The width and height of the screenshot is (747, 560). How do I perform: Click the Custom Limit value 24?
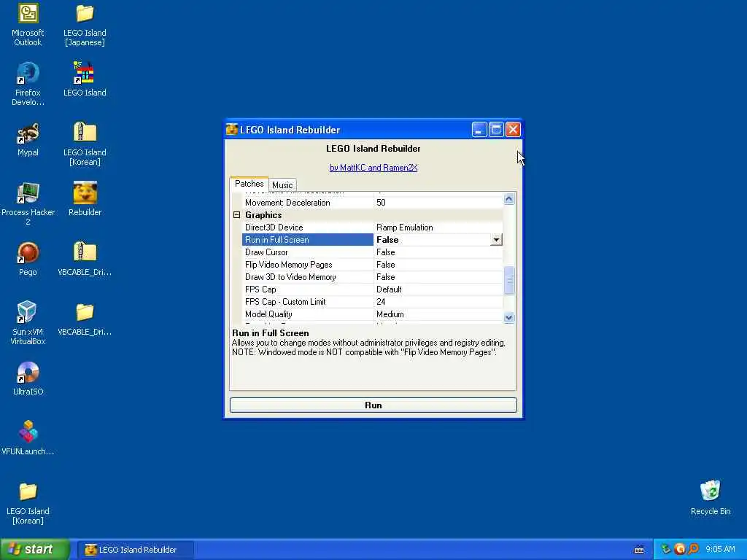[x=381, y=301]
